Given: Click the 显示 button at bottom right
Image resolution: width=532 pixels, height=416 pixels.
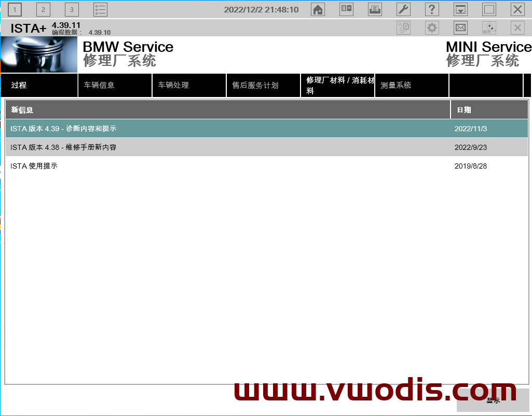Looking at the screenshot, I should 492,400.
